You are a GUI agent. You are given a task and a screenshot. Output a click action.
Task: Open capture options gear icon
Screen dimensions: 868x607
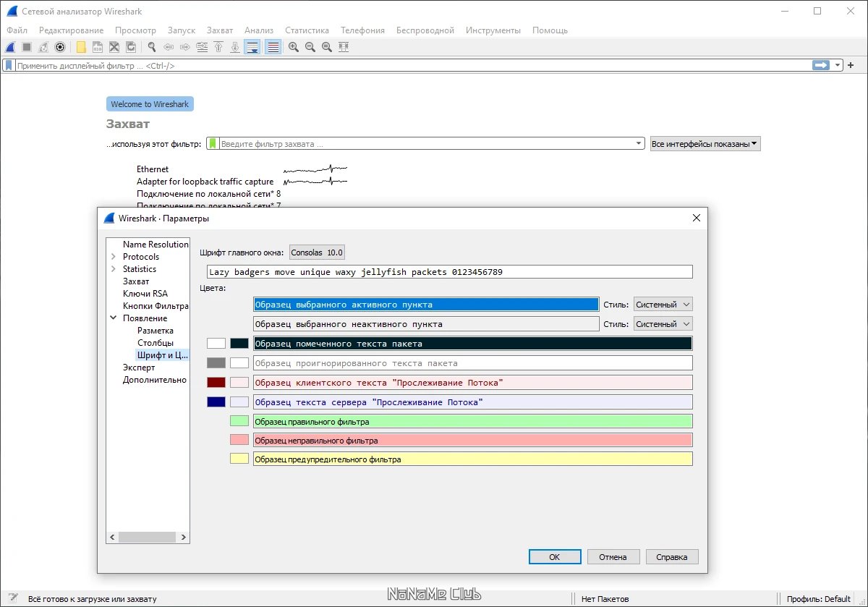pyautogui.click(x=61, y=47)
